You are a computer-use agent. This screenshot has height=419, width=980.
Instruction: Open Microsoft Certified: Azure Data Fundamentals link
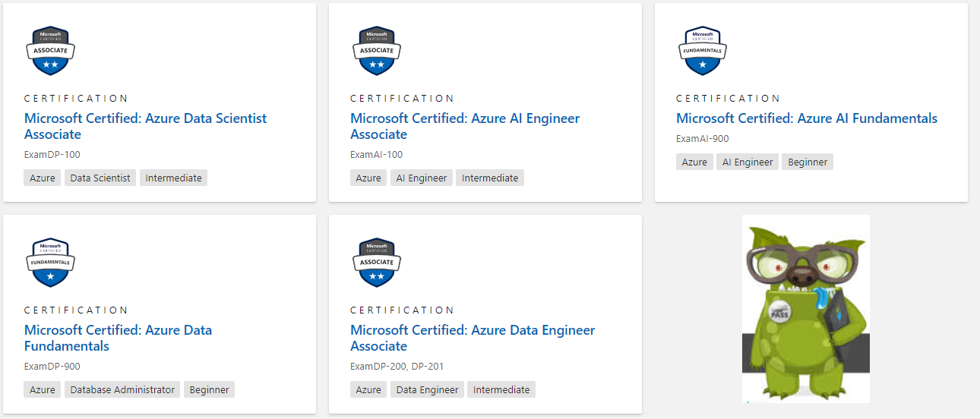(118, 338)
